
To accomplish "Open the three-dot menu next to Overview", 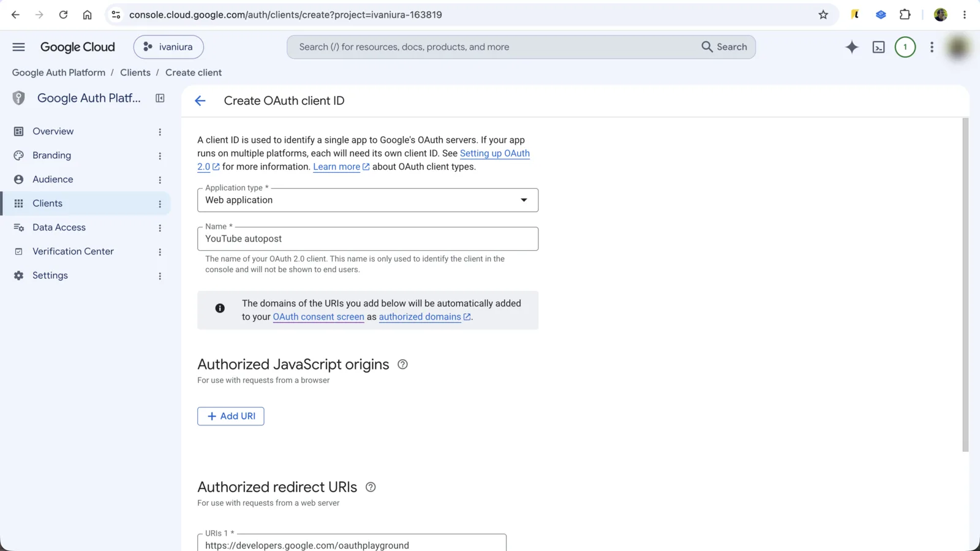I will coord(160,132).
